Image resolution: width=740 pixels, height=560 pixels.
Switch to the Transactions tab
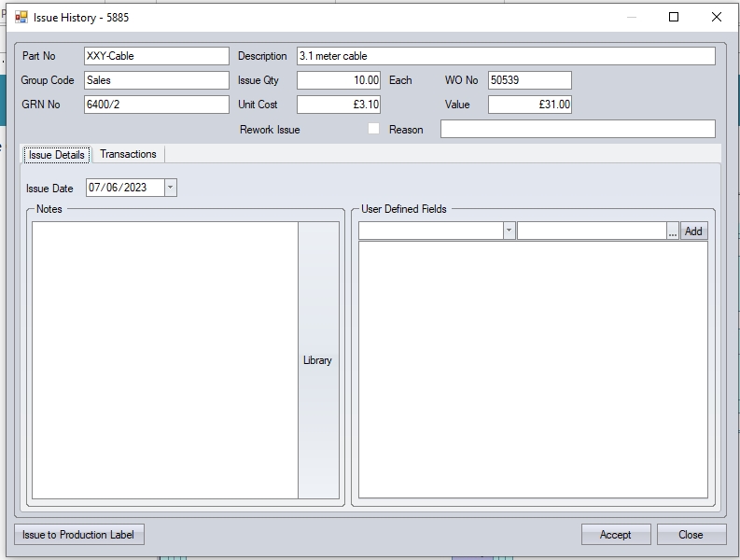(128, 154)
